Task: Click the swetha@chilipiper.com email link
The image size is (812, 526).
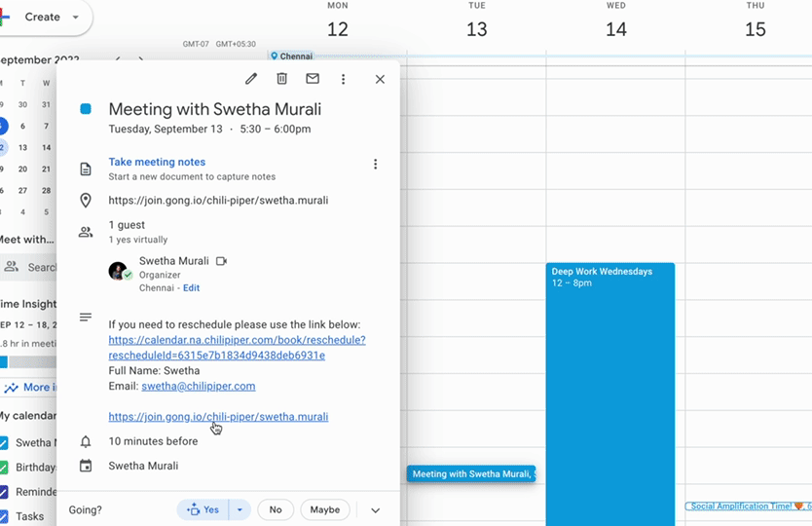Action: (199, 386)
